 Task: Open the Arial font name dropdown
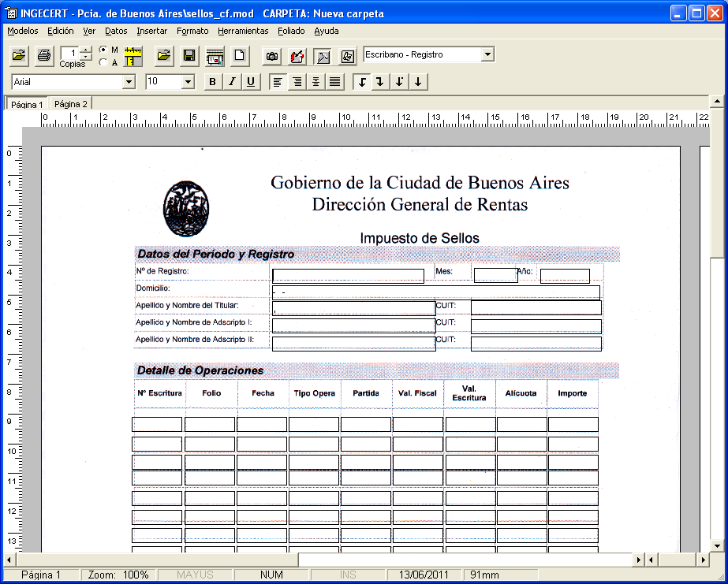[129, 82]
